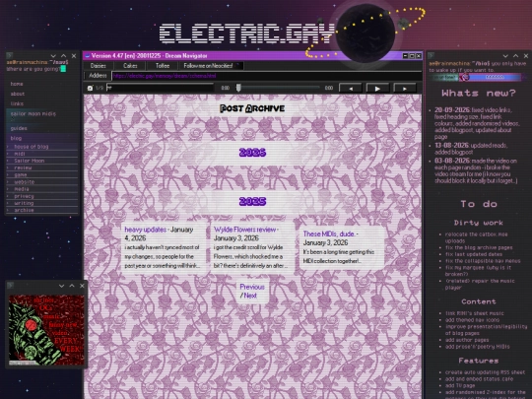The width and height of the screenshot is (532, 399).
Task: Open the about page link
Action: [18, 94]
